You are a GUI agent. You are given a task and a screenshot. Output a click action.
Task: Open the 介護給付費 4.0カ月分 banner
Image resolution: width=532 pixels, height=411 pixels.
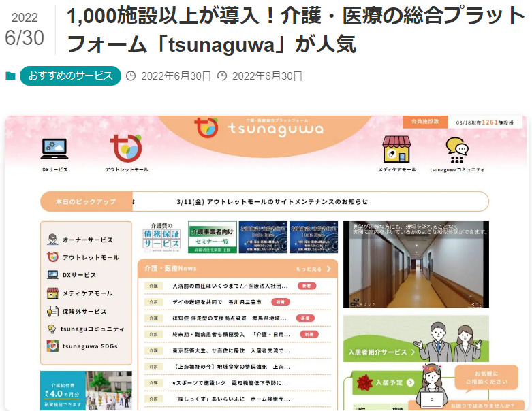pyautogui.click(x=86, y=391)
